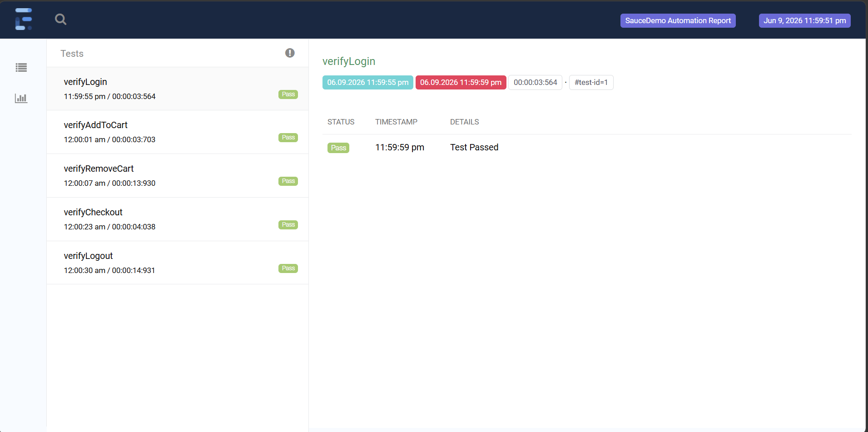868x432 pixels.
Task: Click the 11:59:55 pm / 00:00:03:564 text
Action: point(109,96)
